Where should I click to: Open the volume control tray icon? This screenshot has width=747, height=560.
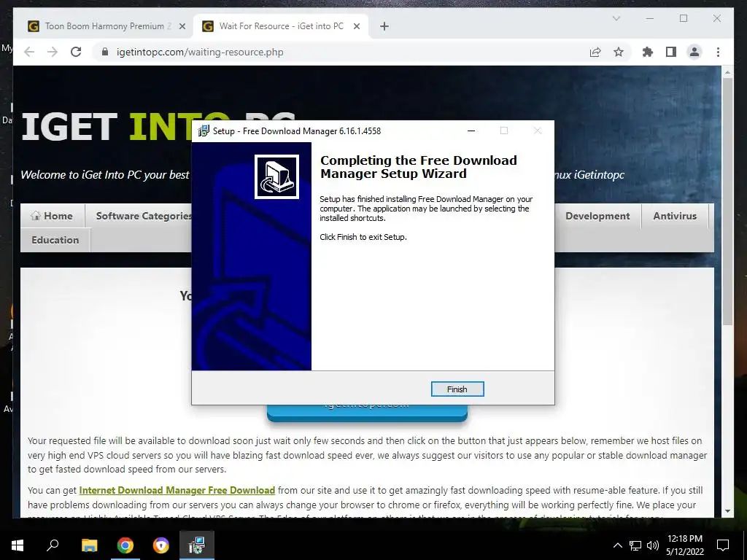(653, 545)
